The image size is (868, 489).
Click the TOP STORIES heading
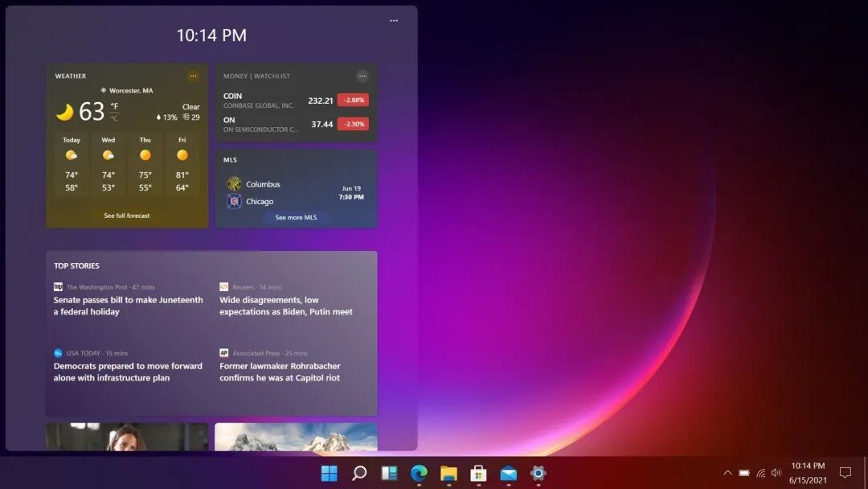click(76, 266)
